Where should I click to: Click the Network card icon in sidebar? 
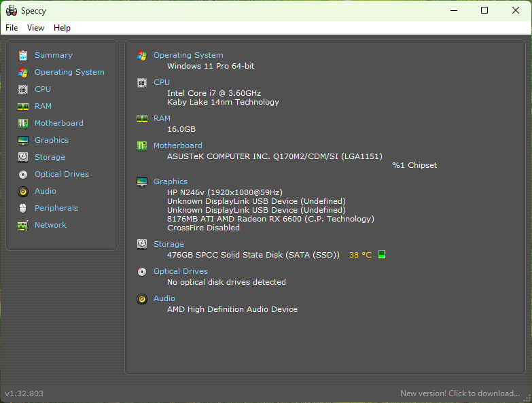pyautogui.click(x=22, y=226)
